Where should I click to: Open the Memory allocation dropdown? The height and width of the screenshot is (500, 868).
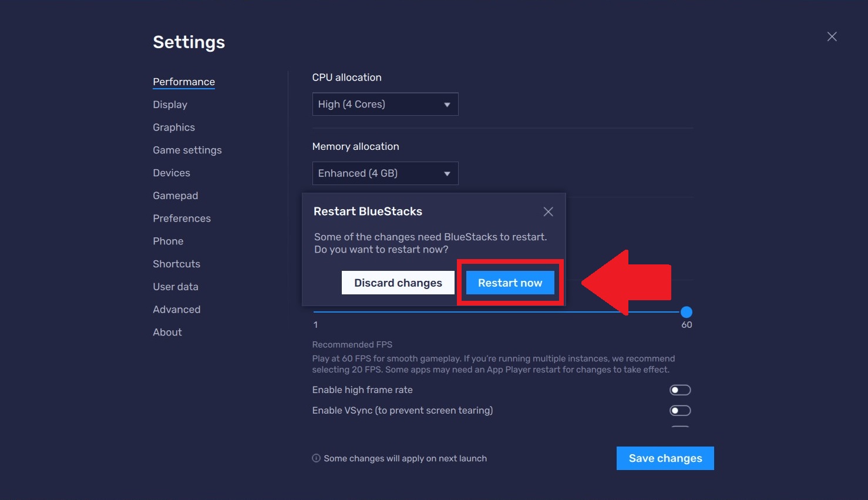coord(385,173)
